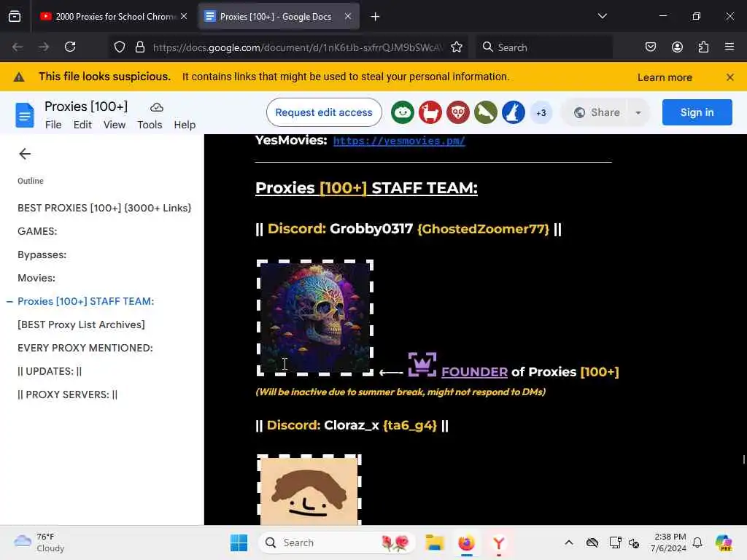Screen dimensions: 747x560
Task: Click the Share button
Action: 597,112
